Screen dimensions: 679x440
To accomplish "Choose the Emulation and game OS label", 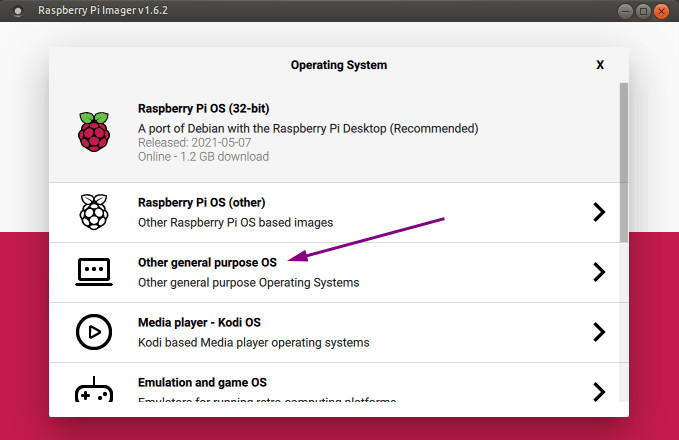I will (x=202, y=382).
